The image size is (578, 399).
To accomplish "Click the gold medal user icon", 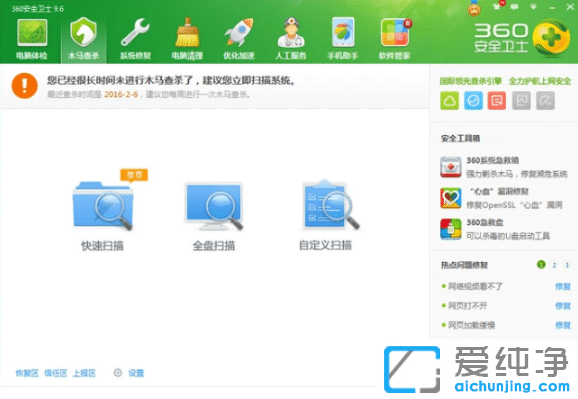I will [474, 8].
